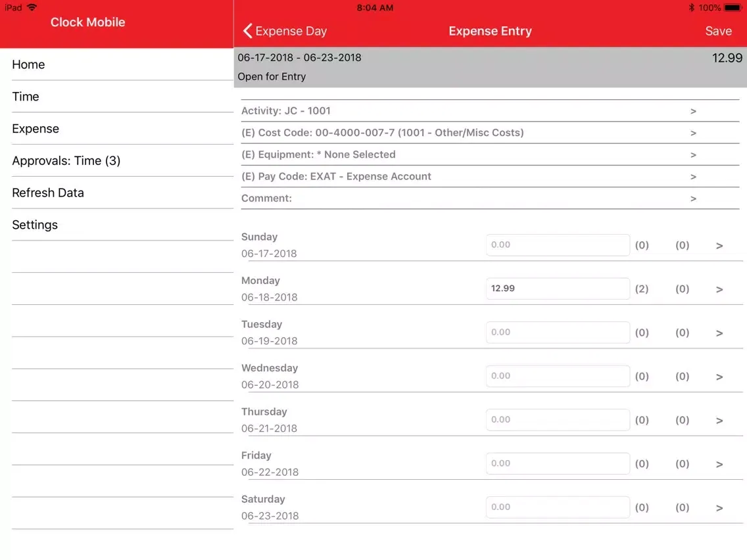The height and width of the screenshot is (560, 747).
Task: Open Wednesday 06-20-2018 details chevron
Action: click(x=719, y=377)
